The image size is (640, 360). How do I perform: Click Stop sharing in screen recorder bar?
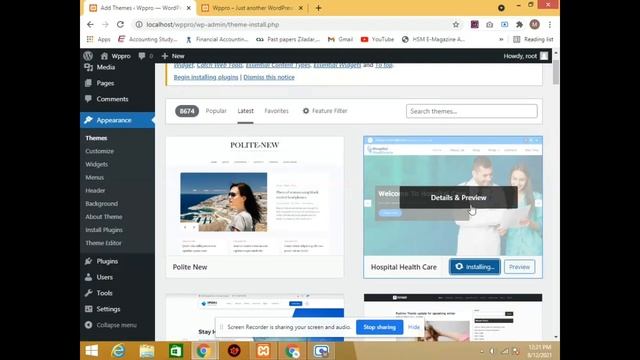point(380,327)
